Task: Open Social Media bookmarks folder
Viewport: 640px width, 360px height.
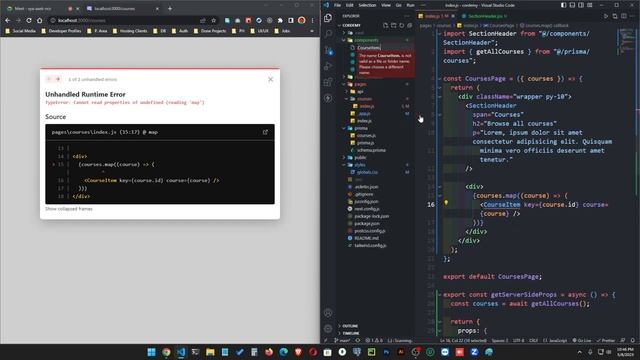Action: pyautogui.click(x=20, y=31)
